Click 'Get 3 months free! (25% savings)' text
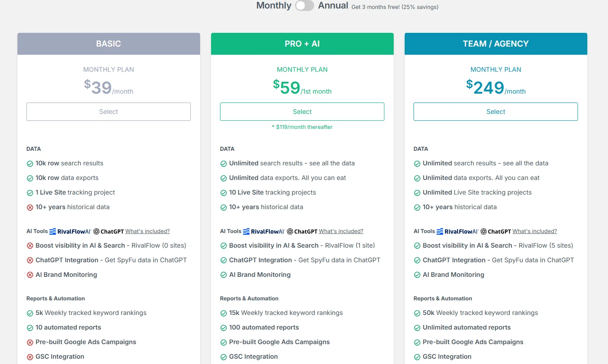 coord(395,7)
